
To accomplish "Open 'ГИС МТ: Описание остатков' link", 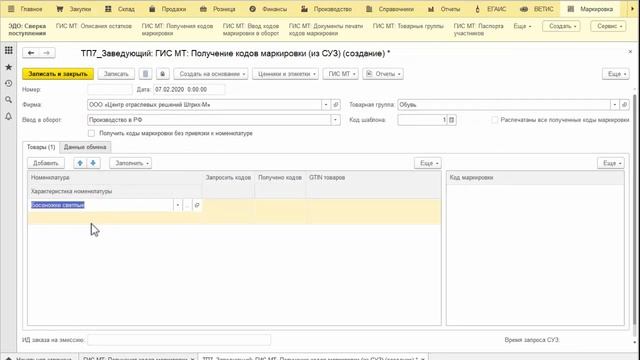I will pyautogui.click(x=94, y=26).
